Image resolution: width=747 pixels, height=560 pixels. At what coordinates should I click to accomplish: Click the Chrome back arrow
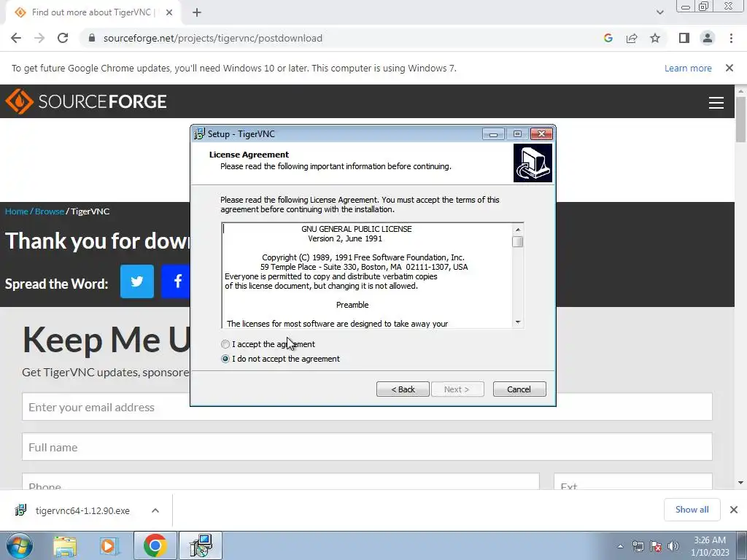[16, 38]
